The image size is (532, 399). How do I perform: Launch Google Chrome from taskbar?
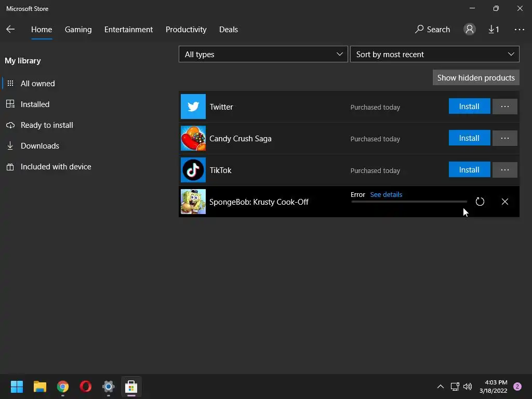[63, 387]
